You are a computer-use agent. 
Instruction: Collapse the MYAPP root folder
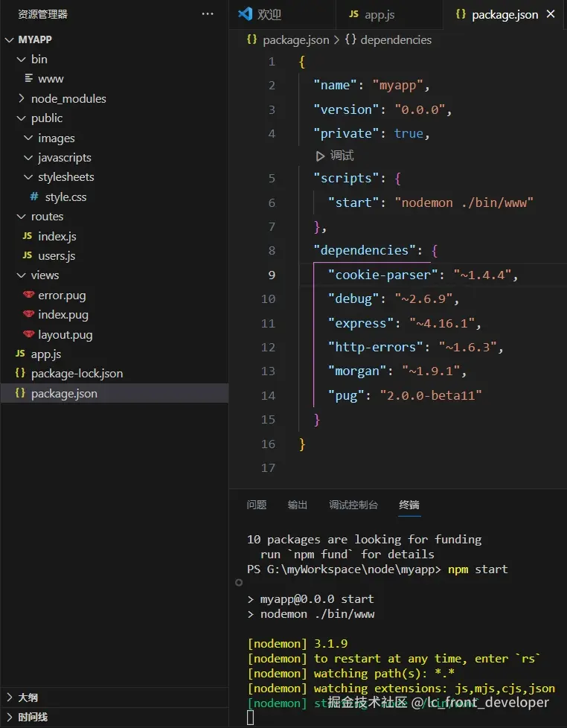point(9,40)
